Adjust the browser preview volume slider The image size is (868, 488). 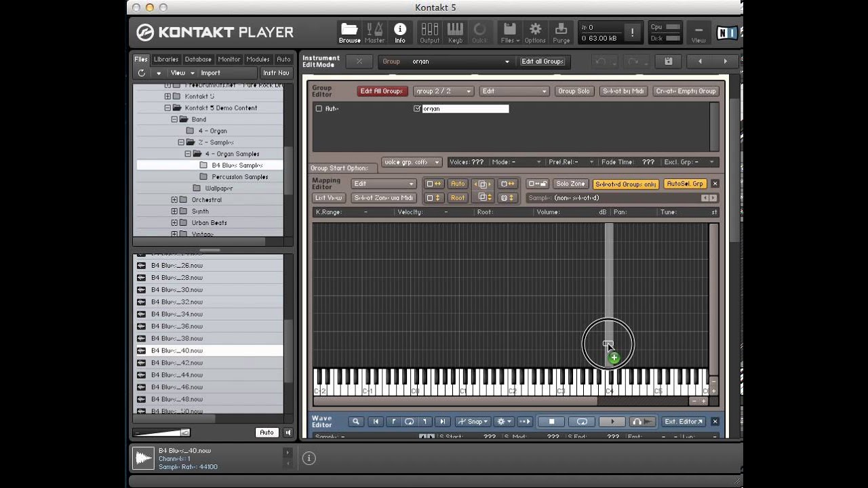(162, 432)
